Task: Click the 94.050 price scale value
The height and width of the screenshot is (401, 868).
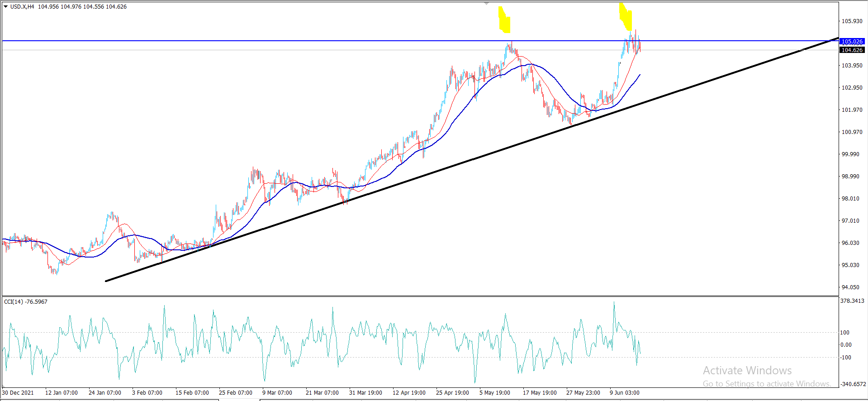Action: tap(850, 287)
